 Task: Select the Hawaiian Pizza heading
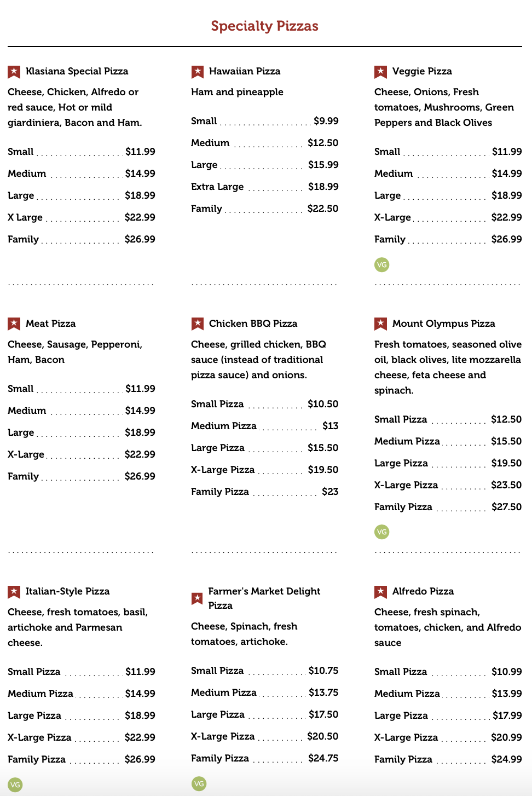pyautogui.click(x=245, y=71)
